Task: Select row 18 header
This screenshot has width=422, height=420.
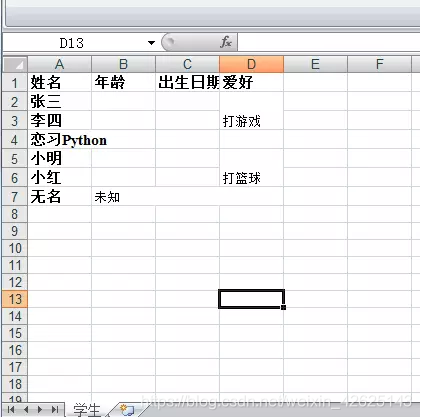Action: coord(14,384)
